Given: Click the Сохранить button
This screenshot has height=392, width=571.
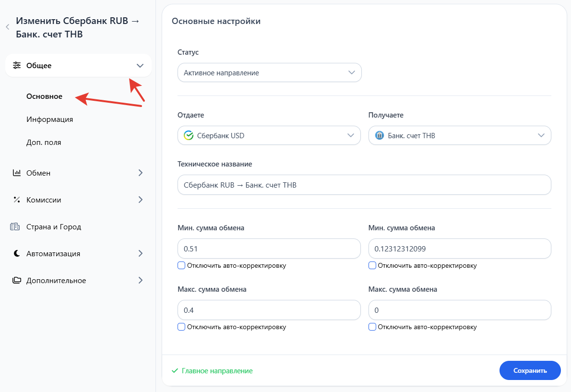Looking at the screenshot, I should click(x=530, y=370).
